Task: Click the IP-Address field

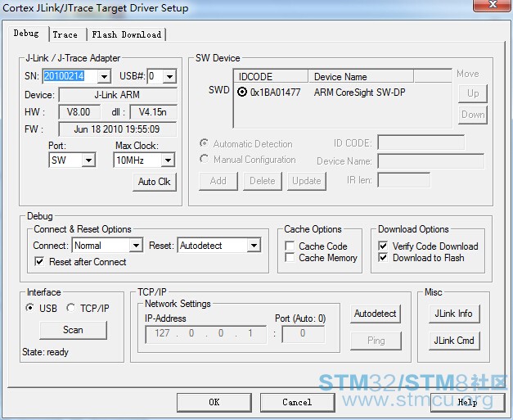Action: tap(205, 334)
